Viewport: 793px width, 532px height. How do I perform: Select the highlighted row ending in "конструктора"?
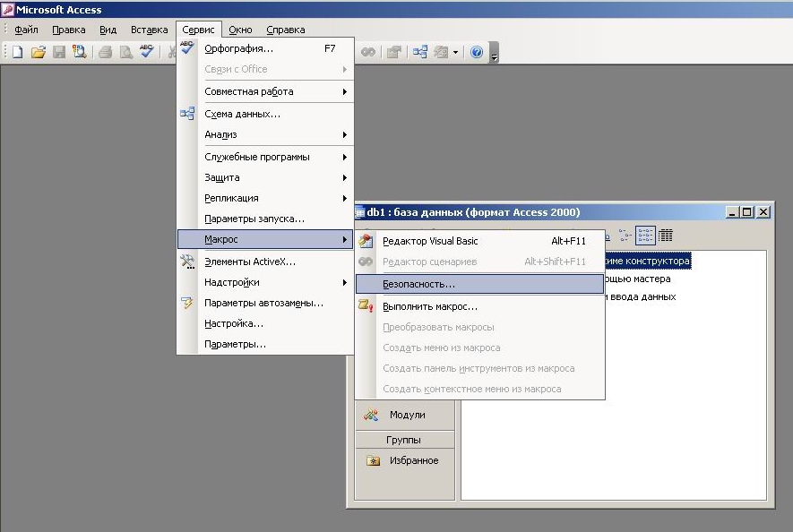click(x=648, y=261)
